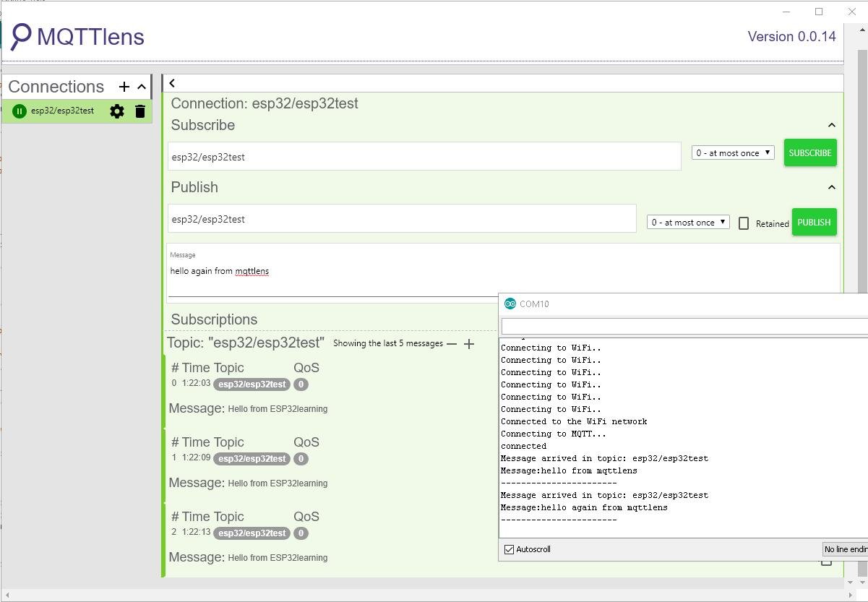Click QoS badge of message 0

tap(301, 384)
